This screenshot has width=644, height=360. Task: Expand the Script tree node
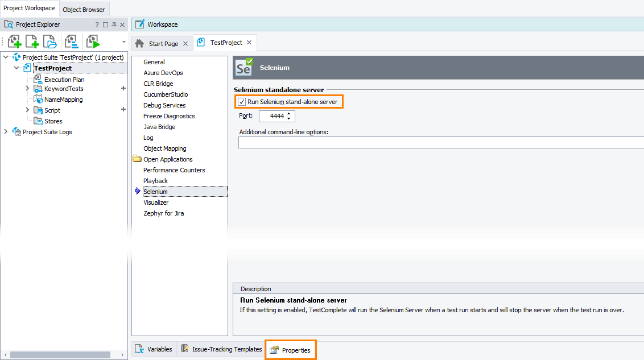click(27, 110)
